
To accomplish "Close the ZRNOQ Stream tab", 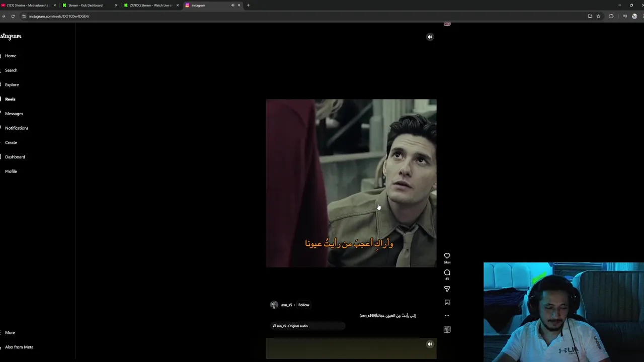I will click(178, 5).
